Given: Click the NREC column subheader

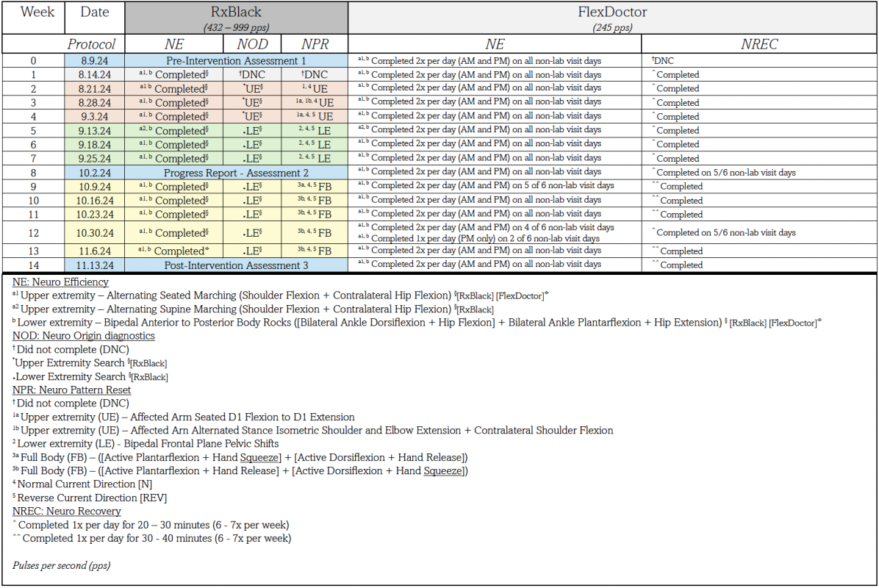Looking at the screenshot, I should coord(759,44).
